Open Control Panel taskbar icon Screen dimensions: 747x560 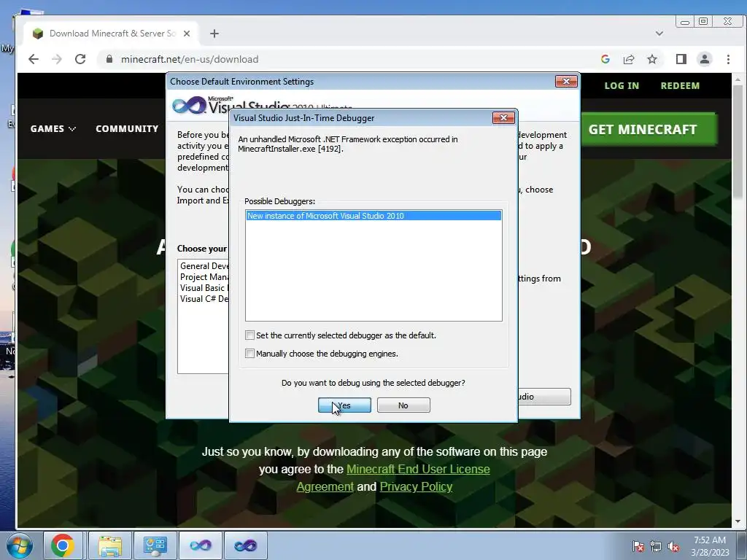[155, 545]
